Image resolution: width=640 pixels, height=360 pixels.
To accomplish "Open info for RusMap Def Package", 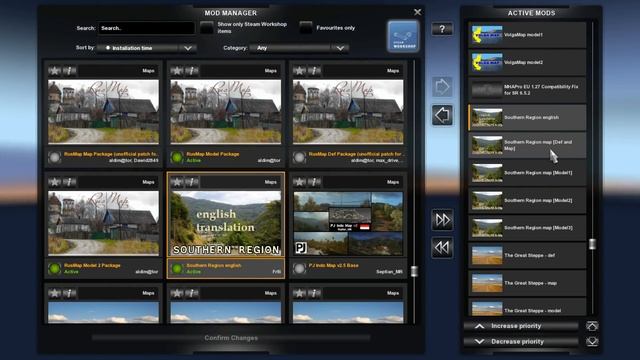I will point(315,71).
